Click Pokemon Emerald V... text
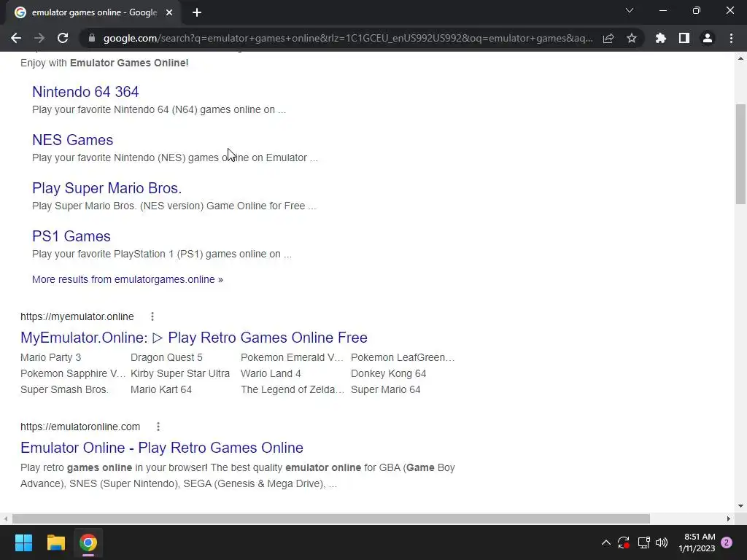Screen dimensions: 747x560 tap(292, 357)
